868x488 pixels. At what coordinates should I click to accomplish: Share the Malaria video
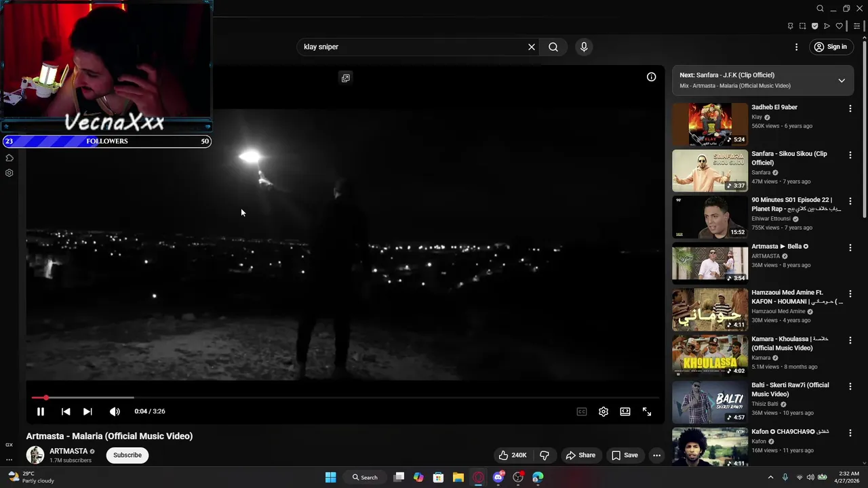580,455
